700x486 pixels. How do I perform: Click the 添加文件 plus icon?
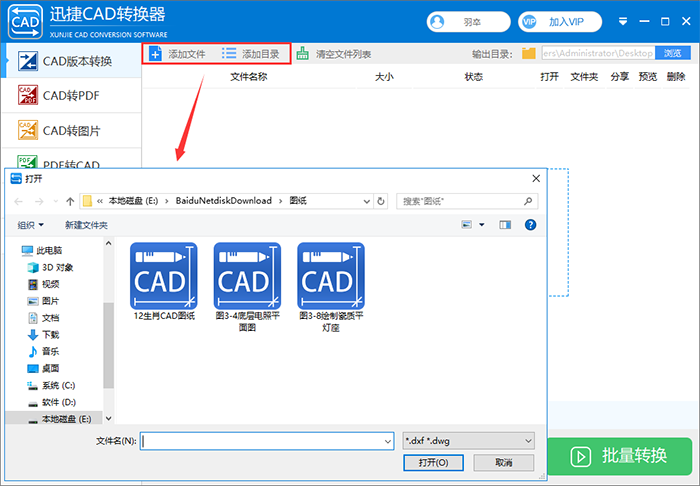[x=155, y=54]
